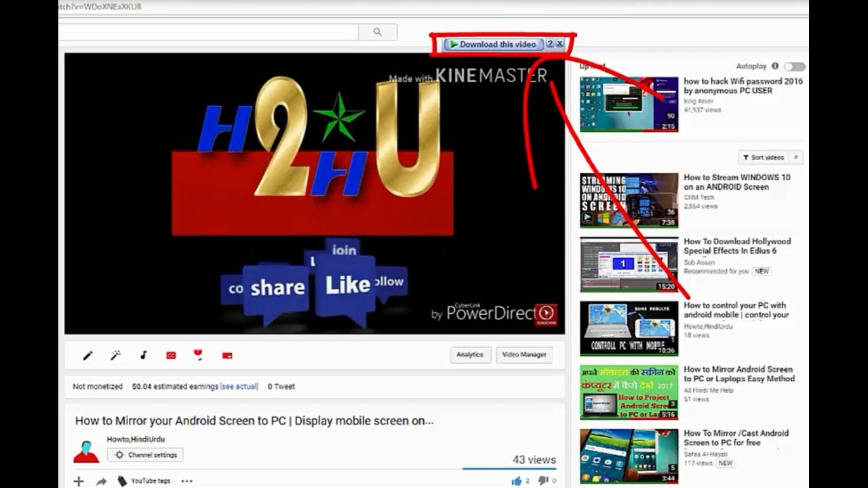Click the thumbs down dislike icon
The width and height of the screenshot is (868, 488).
pos(543,481)
